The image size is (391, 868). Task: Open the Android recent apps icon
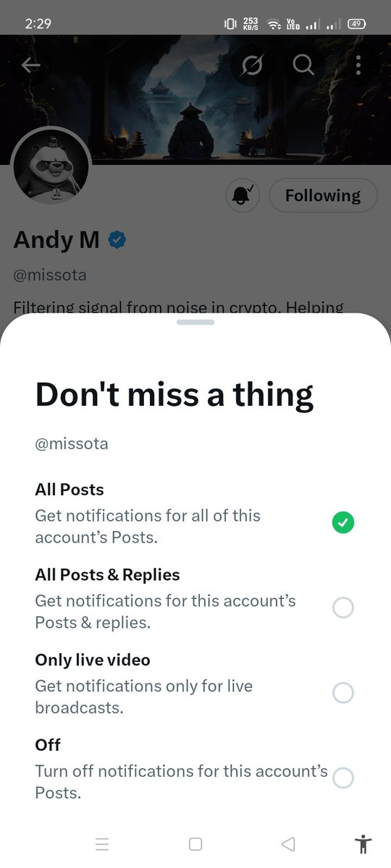click(102, 844)
